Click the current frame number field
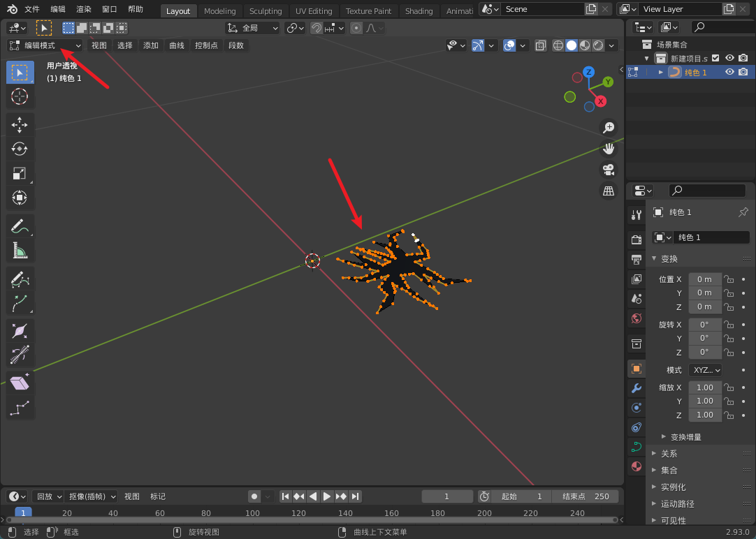This screenshot has width=756, height=539. 447,496
